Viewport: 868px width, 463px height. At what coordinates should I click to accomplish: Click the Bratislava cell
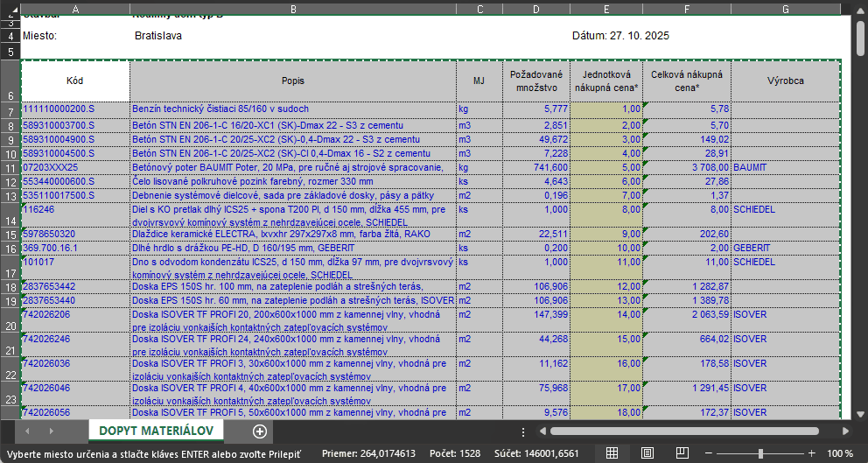[x=158, y=36]
